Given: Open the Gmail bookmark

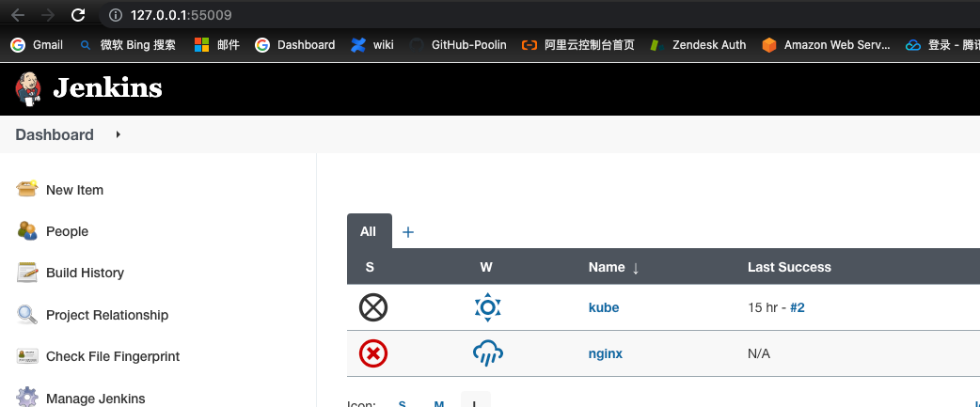Looking at the screenshot, I should click(x=37, y=45).
